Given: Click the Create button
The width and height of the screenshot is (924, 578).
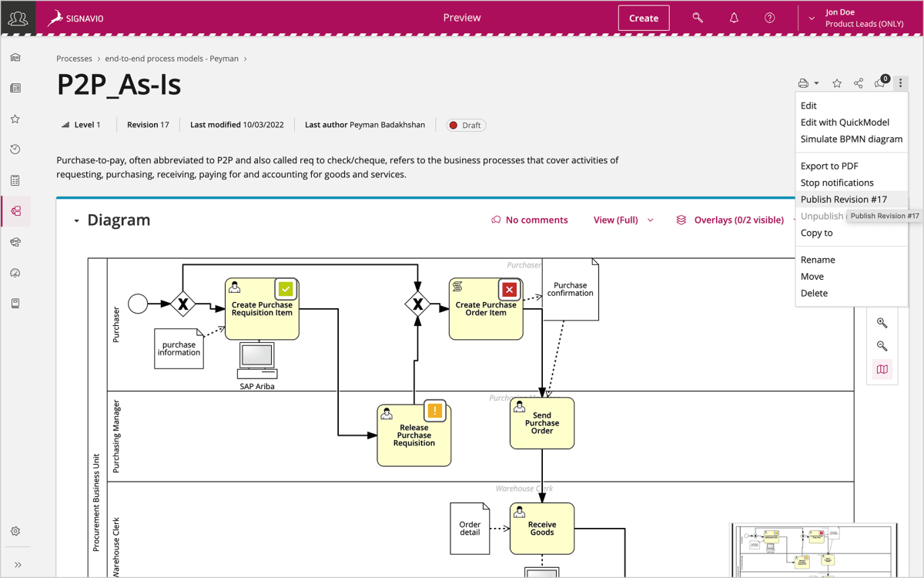Looking at the screenshot, I should 643,18.
